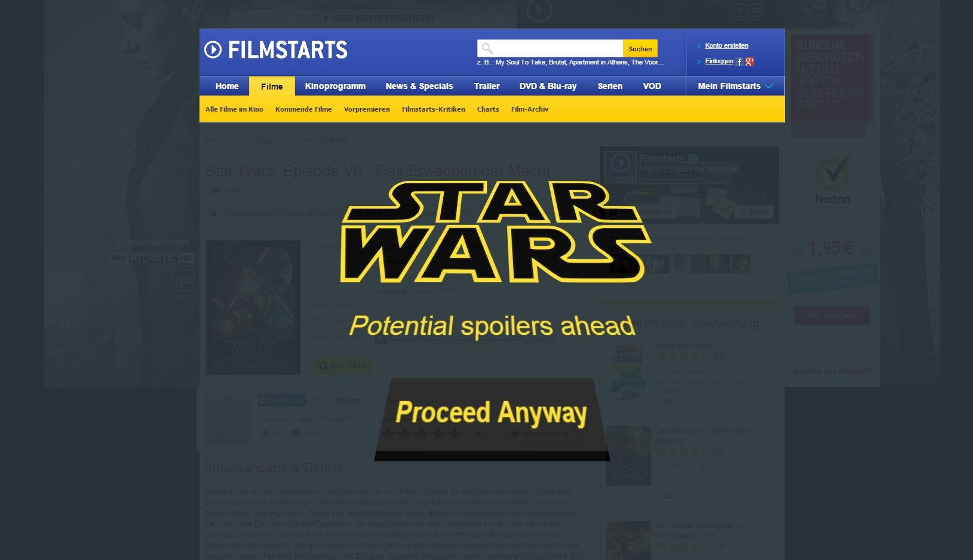Open Charts in the yellow submenu
Image resolution: width=973 pixels, height=560 pixels.
click(x=488, y=109)
